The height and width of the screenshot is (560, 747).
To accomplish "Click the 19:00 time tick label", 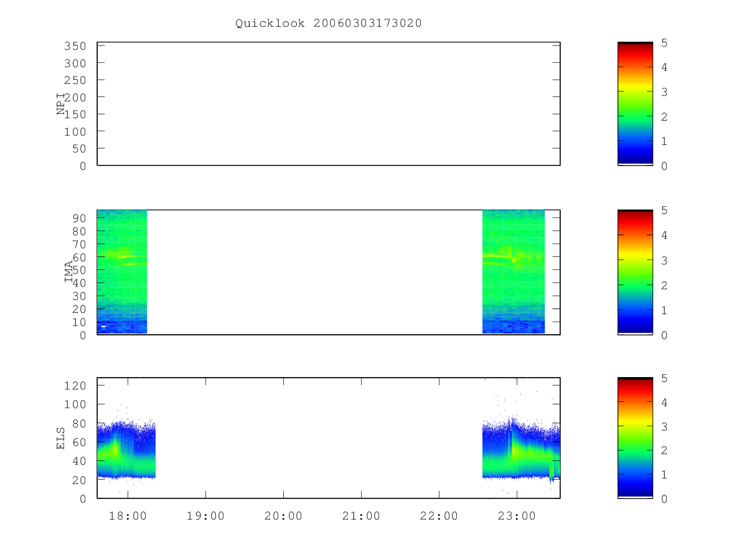I will tap(205, 516).
